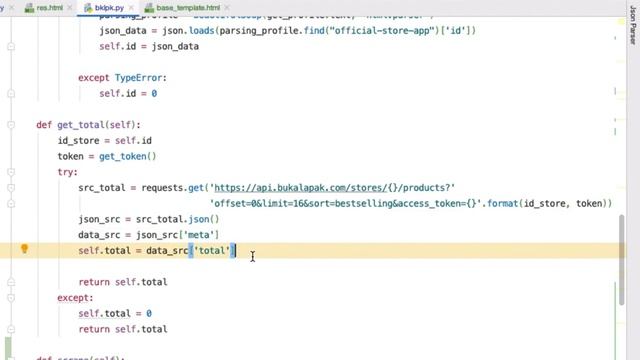Image resolution: width=640 pixels, height=360 pixels.
Task: Click 'id_store' in 'id_store = self.id'
Action: tap(78, 141)
